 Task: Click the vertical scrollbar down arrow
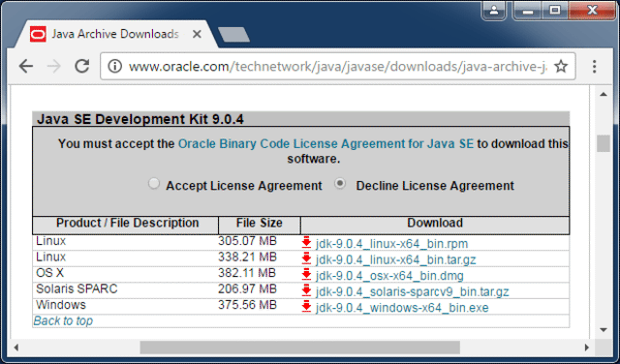[x=604, y=330]
